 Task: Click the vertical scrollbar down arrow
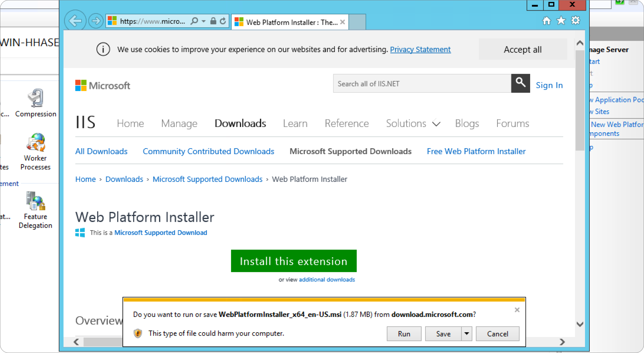580,324
